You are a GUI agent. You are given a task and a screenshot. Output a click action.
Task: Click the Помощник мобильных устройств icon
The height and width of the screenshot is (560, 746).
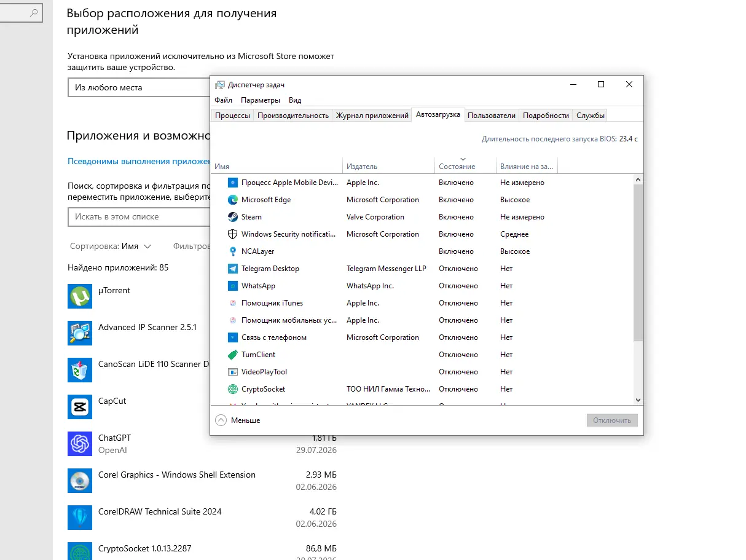click(232, 320)
